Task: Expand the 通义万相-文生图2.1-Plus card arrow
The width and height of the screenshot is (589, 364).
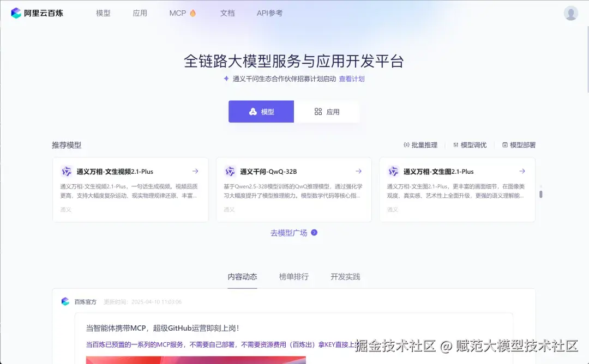Action: (x=522, y=171)
